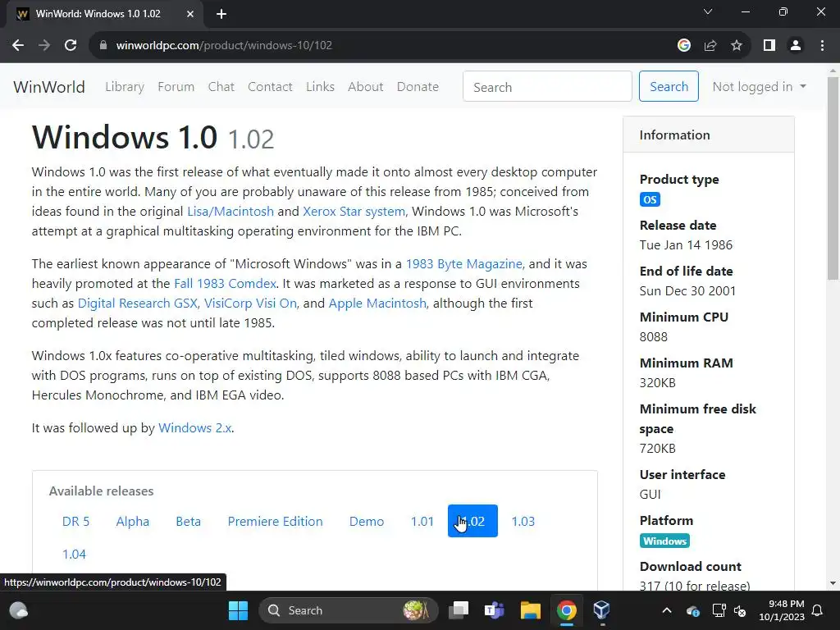
Task: Select the Demo release
Action: click(x=367, y=521)
